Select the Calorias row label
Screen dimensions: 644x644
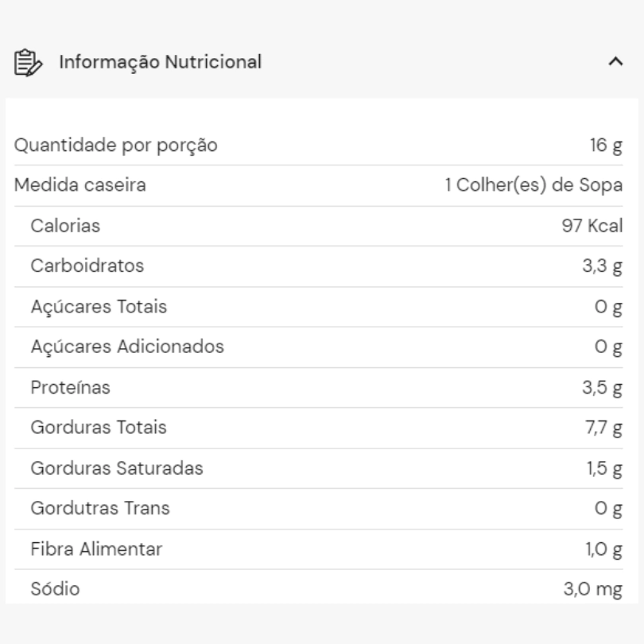tap(65, 226)
